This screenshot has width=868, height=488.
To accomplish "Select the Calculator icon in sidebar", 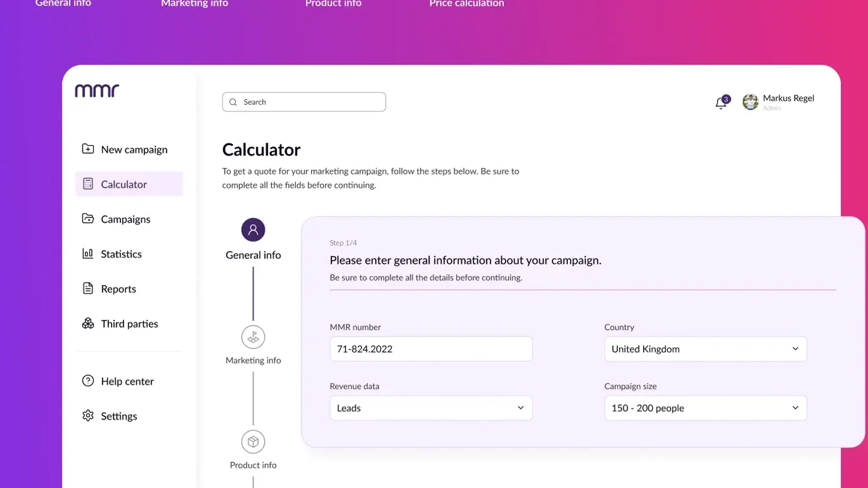I will coord(88,184).
